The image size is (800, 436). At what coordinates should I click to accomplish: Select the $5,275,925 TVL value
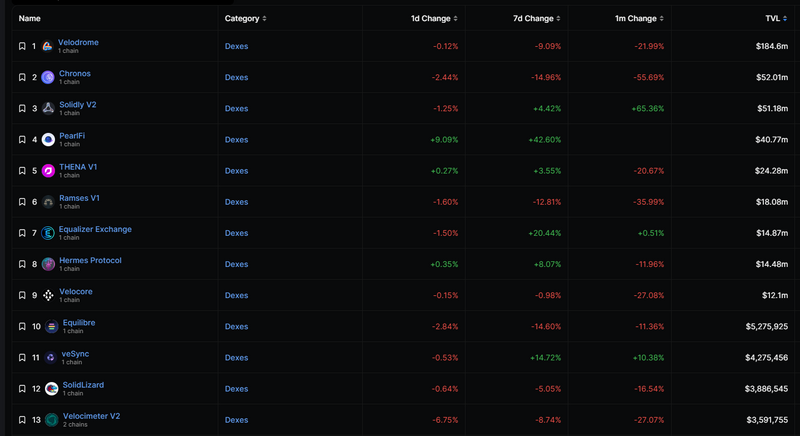tap(766, 326)
